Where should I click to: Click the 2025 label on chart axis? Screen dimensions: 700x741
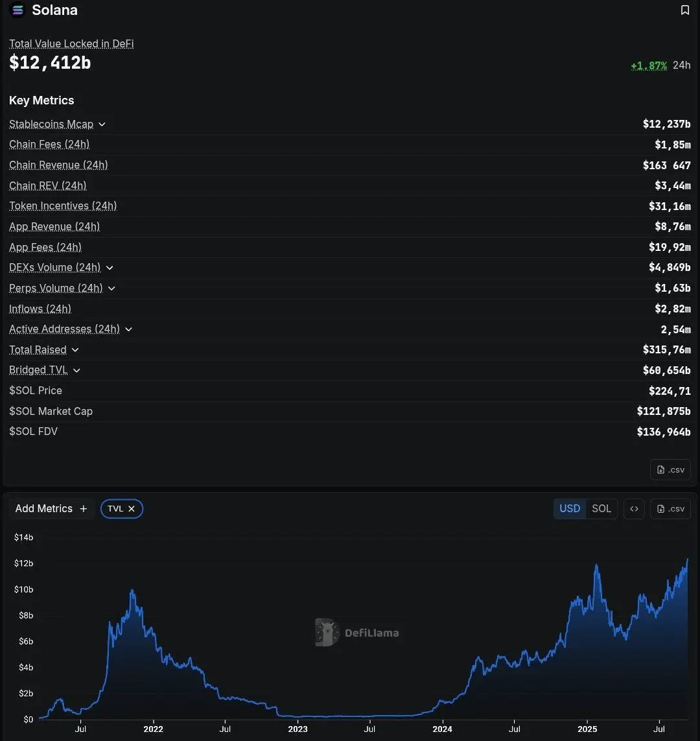pyautogui.click(x=587, y=729)
